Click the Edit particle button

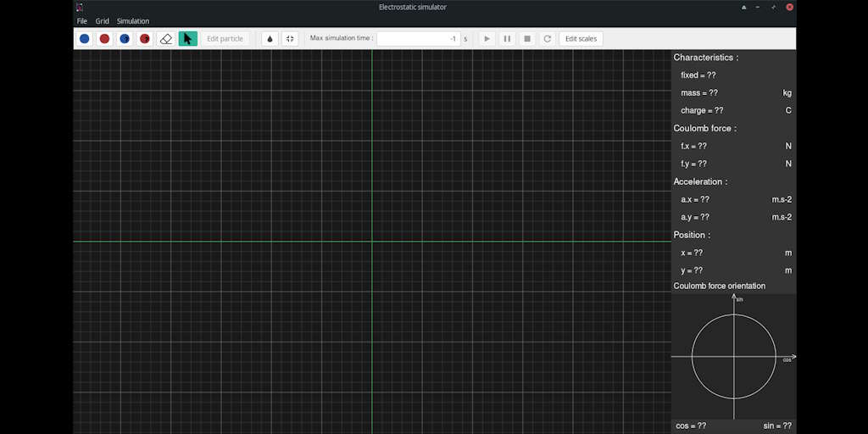click(225, 39)
